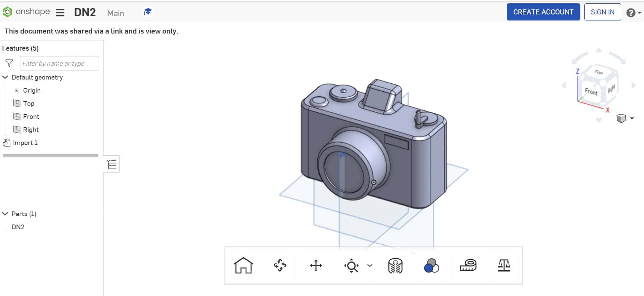Viewport: 644px width, 296px height.
Task: Open the zoom options dropdown arrow
Action: click(x=370, y=265)
